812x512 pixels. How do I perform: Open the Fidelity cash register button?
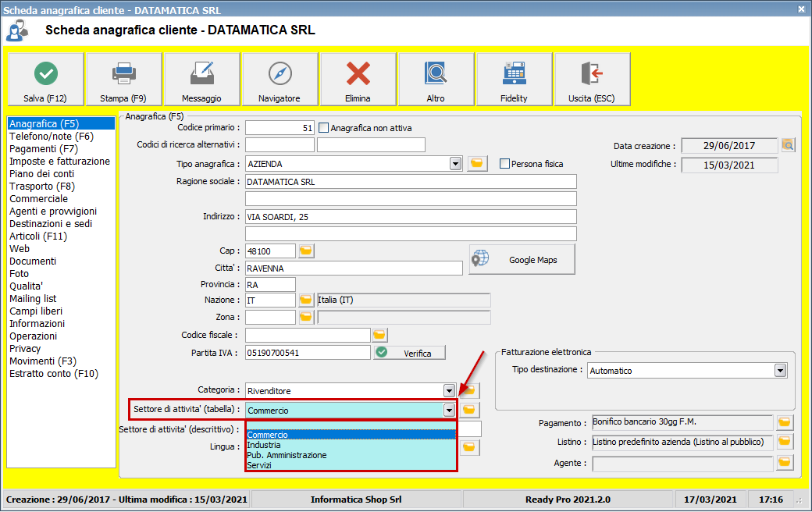[515, 79]
